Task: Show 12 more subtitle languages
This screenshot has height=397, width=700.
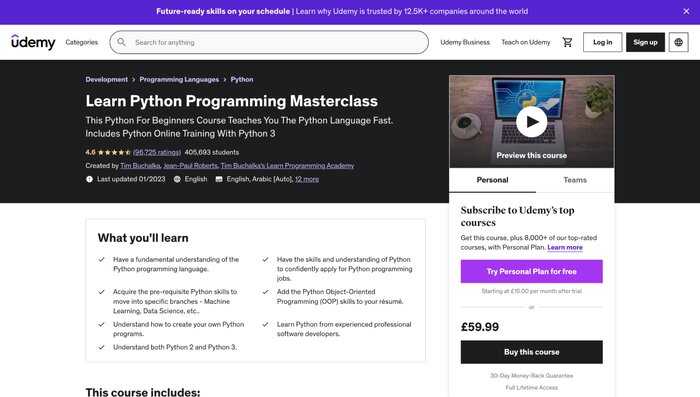Action: (307, 179)
